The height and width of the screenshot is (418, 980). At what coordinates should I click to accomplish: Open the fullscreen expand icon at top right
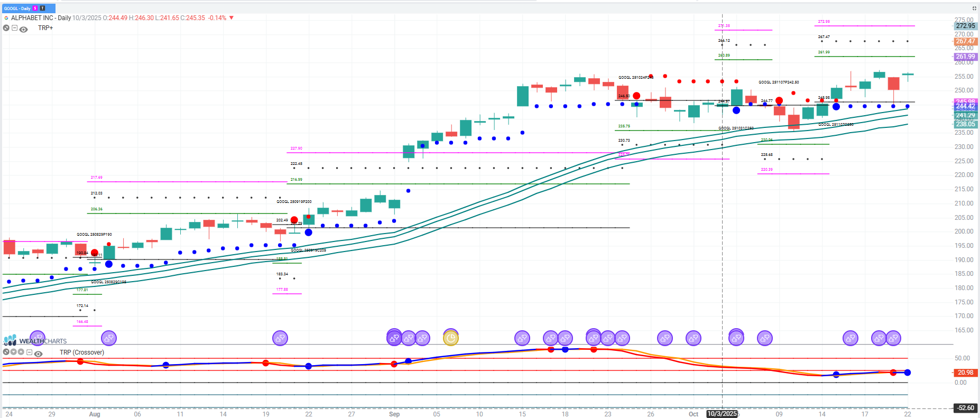click(974, 8)
